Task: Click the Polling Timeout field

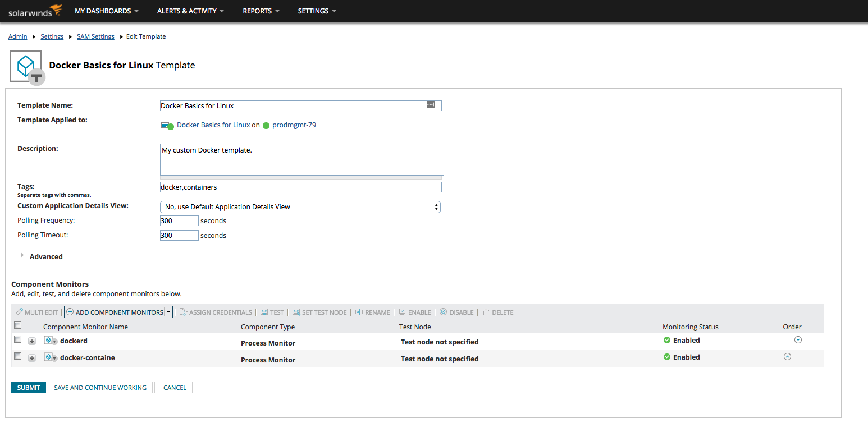Action: (x=179, y=235)
